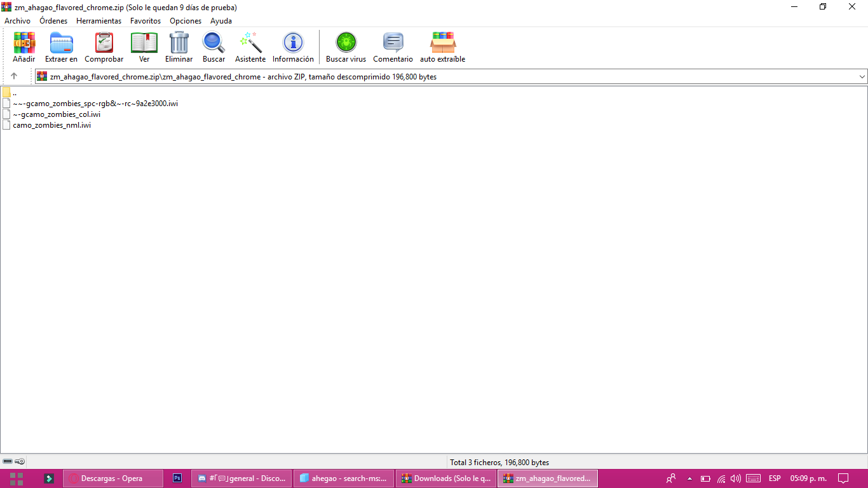
Task: Open Photoshop from the taskbar
Action: [178, 478]
